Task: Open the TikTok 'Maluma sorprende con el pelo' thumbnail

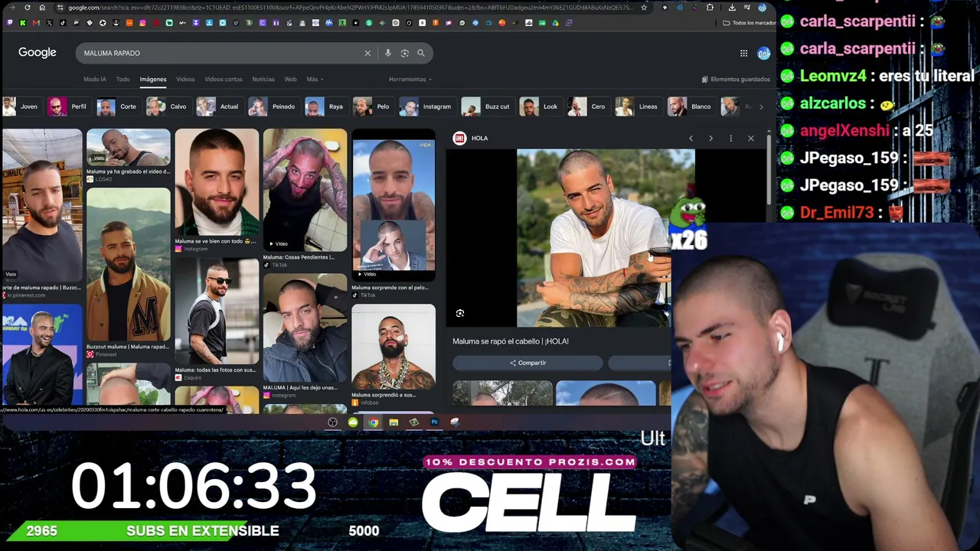Action: 394,205
